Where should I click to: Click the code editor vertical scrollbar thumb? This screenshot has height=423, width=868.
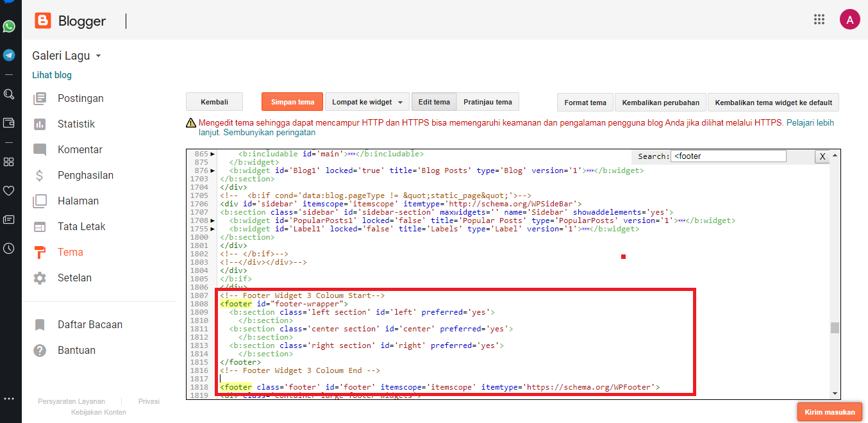[x=835, y=328]
